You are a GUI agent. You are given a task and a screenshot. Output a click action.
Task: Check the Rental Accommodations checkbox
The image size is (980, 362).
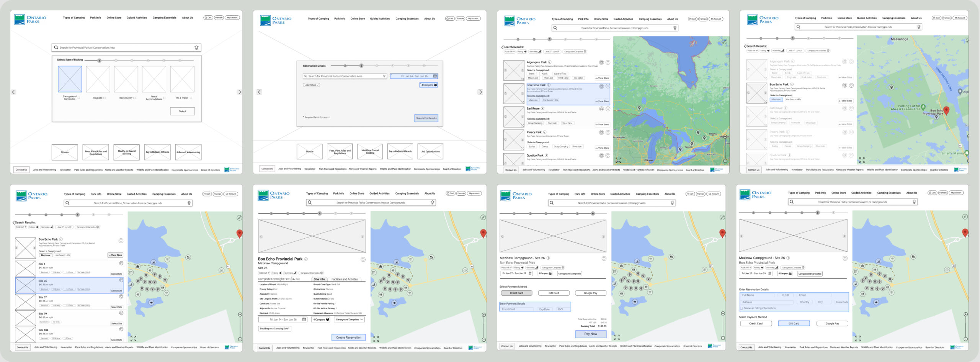click(x=164, y=98)
